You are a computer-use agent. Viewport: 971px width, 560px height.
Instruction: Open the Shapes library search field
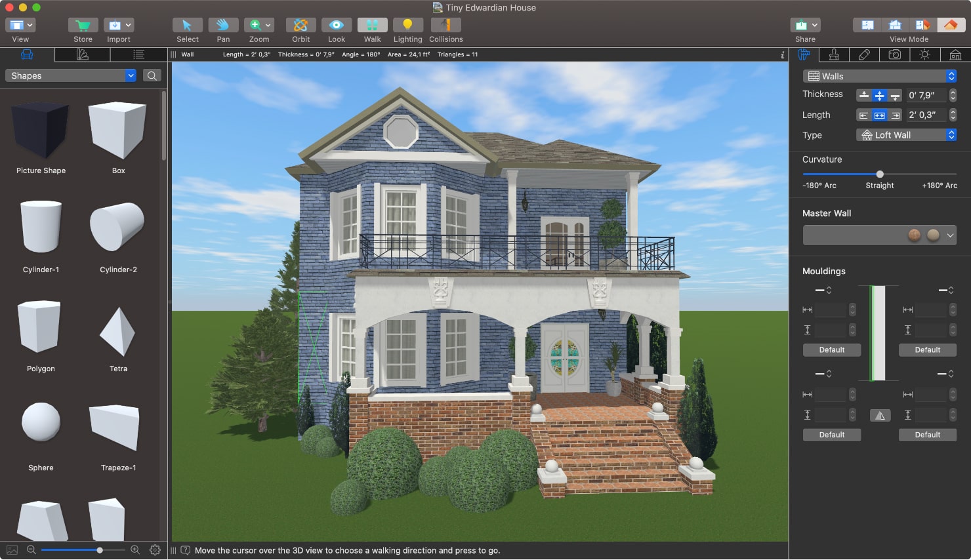[x=152, y=75]
